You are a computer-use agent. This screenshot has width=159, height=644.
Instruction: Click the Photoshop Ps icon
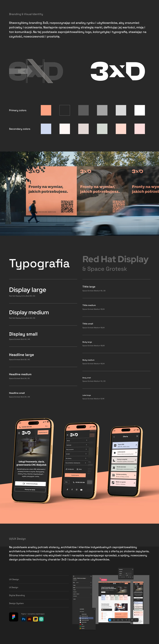(x=24, y=619)
